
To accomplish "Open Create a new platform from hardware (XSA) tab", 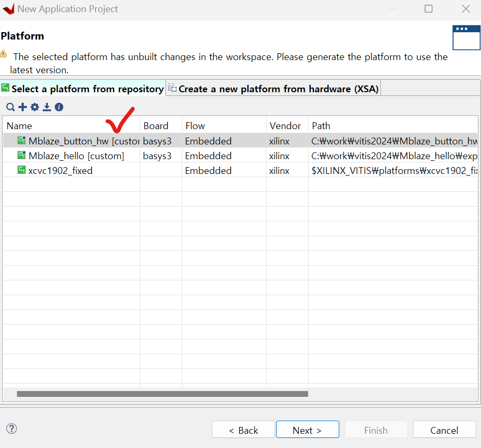I will 273,89.
